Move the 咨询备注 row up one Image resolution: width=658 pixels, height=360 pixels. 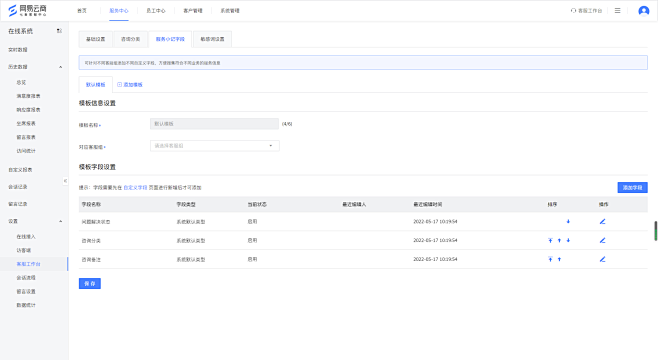[x=559, y=259]
